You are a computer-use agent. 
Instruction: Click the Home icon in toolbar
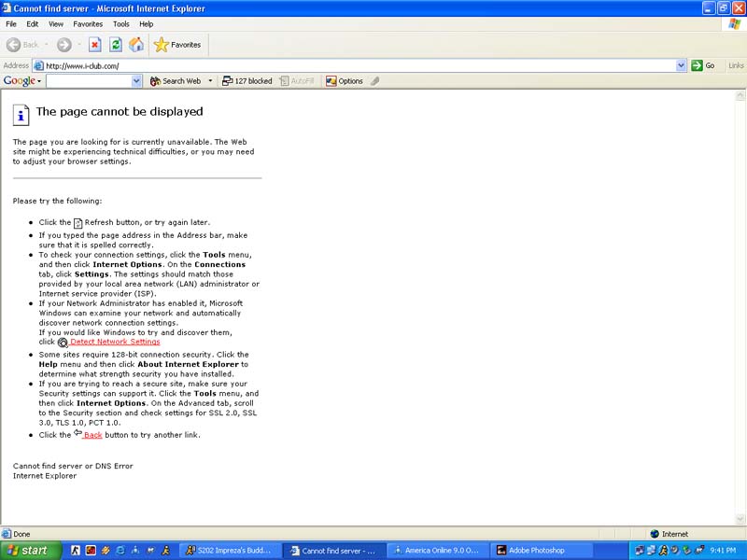[136, 45]
